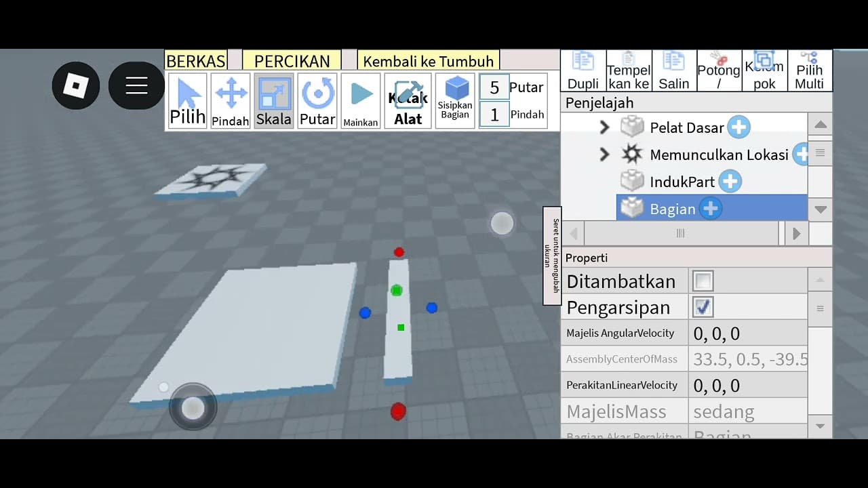
Task: Click the Seret untuk mengubah ukuran handle
Action: tap(552, 256)
